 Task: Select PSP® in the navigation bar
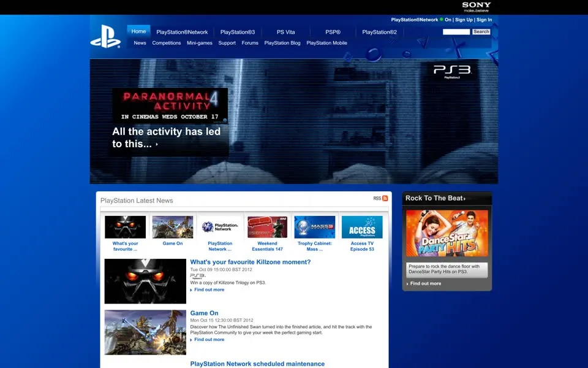pos(333,32)
